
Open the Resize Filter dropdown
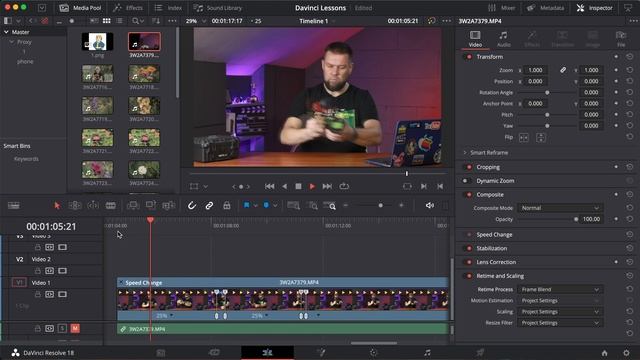[x=560, y=323]
